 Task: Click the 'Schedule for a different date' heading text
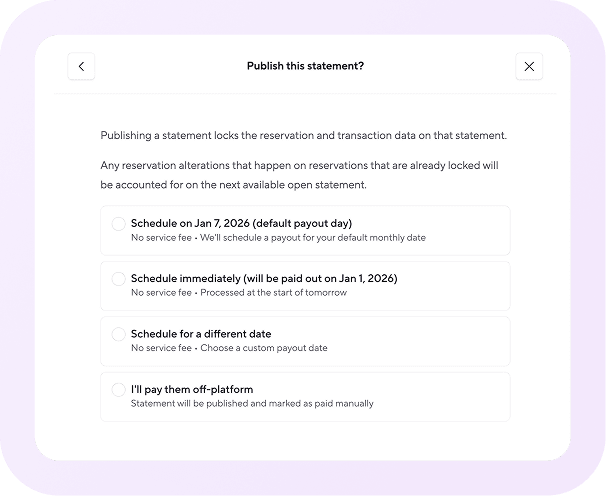pos(201,334)
